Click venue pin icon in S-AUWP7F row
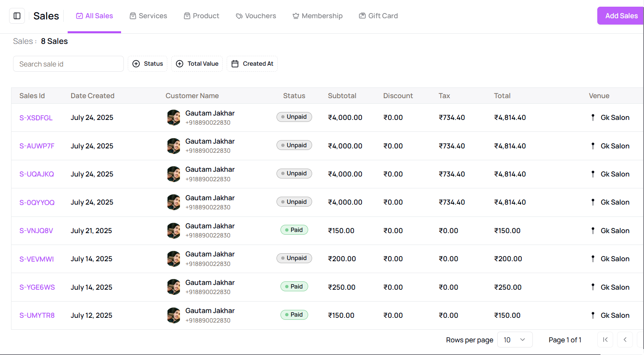Viewport: 644px width, 355px height. [593, 146]
